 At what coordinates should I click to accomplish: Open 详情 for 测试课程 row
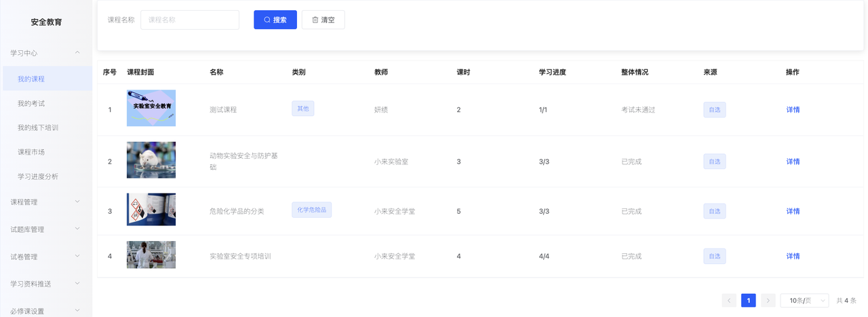point(793,109)
